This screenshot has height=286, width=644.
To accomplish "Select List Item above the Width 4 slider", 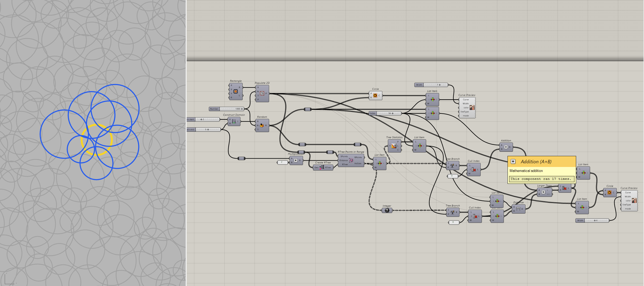I will tap(582, 208).
